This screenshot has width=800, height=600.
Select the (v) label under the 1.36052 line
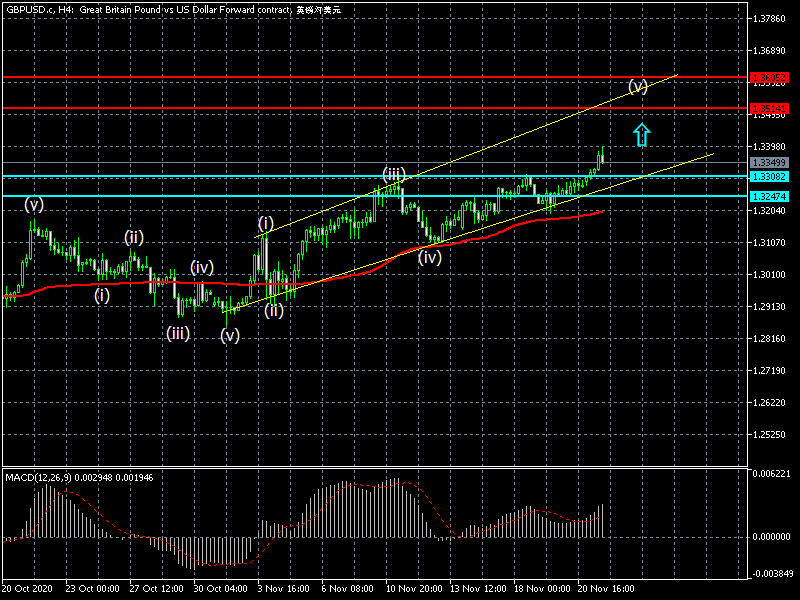[x=638, y=87]
